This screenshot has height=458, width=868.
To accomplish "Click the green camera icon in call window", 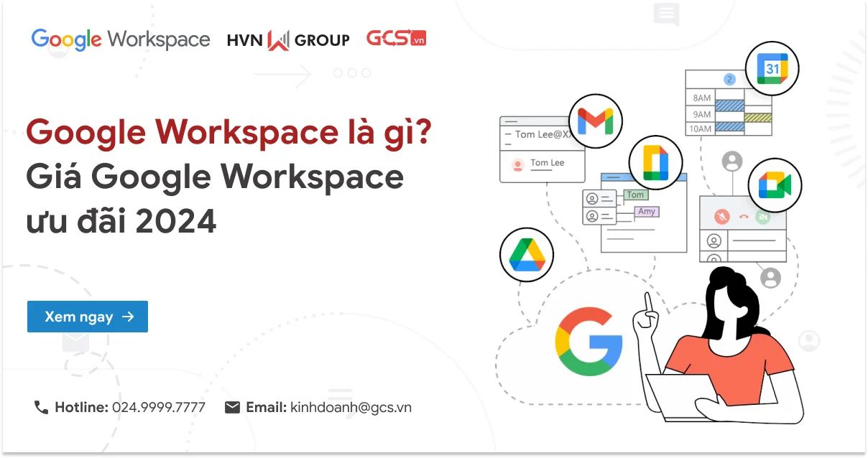I will point(763,216).
